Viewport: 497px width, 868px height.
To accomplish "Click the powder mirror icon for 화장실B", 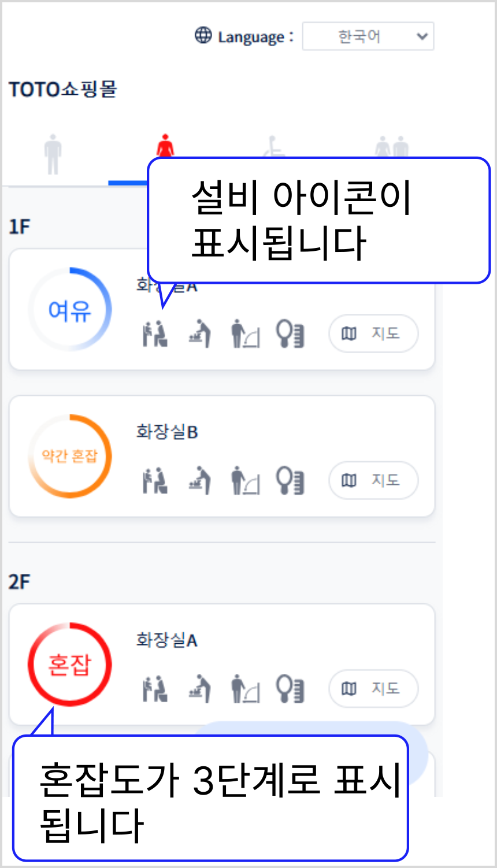I will tap(290, 481).
